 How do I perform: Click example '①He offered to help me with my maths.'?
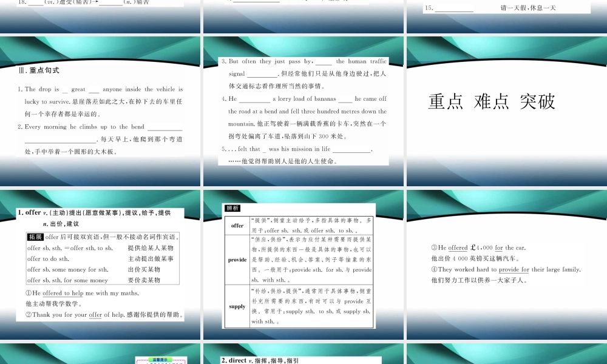tap(83, 293)
